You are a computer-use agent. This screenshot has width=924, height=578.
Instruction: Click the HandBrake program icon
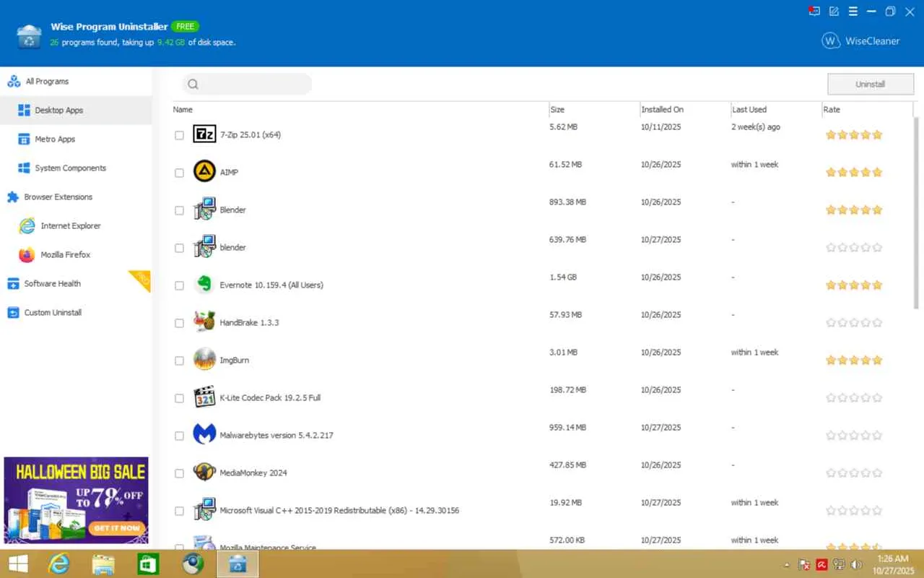205,322
